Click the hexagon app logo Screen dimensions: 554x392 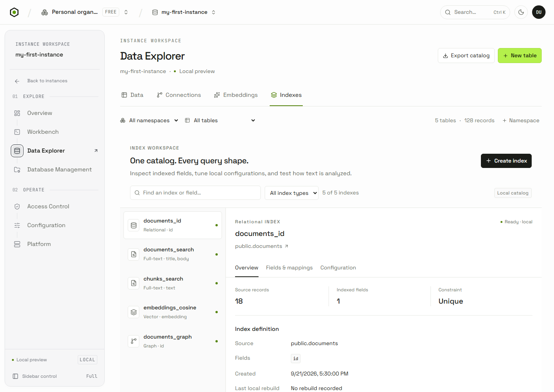[x=14, y=12]
